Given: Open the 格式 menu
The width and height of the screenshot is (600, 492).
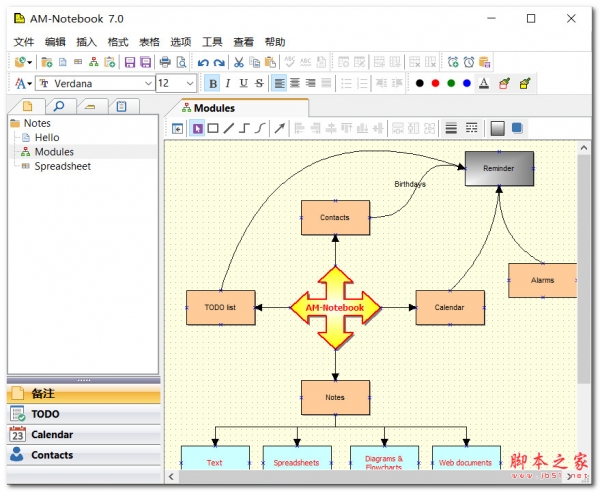Looking at the screenshot, I should click(x=118, y=42).
